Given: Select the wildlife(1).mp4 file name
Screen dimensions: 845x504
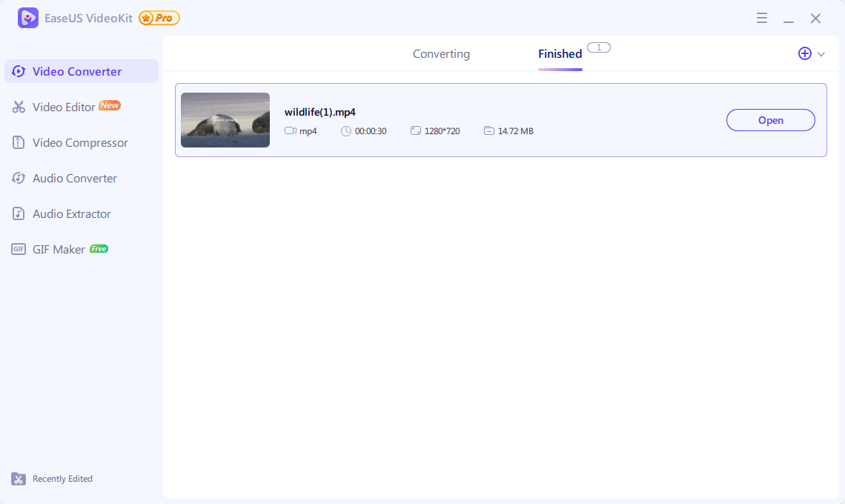Looking at the screenshot, I should click(x=319, y=113).
